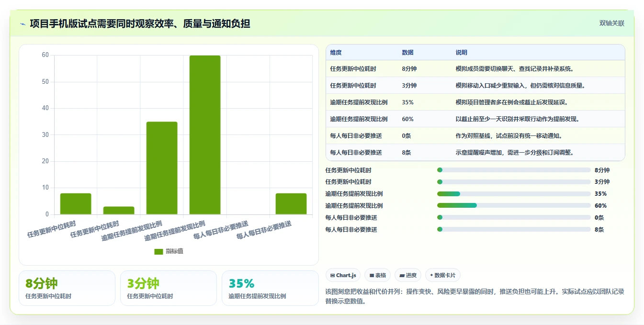Viewport: 644px width, 325px height.
Task: Select the table cell 8分钟
Action: point(409,69)
